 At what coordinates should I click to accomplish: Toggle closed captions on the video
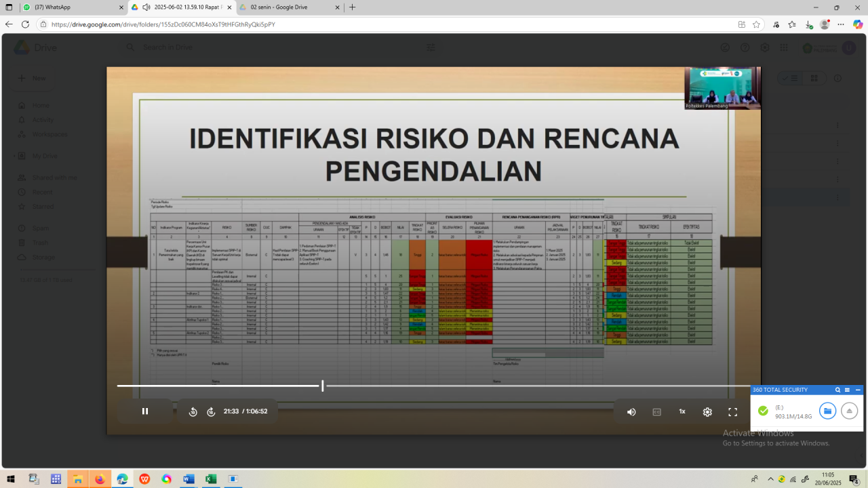[x=656, y=411]
